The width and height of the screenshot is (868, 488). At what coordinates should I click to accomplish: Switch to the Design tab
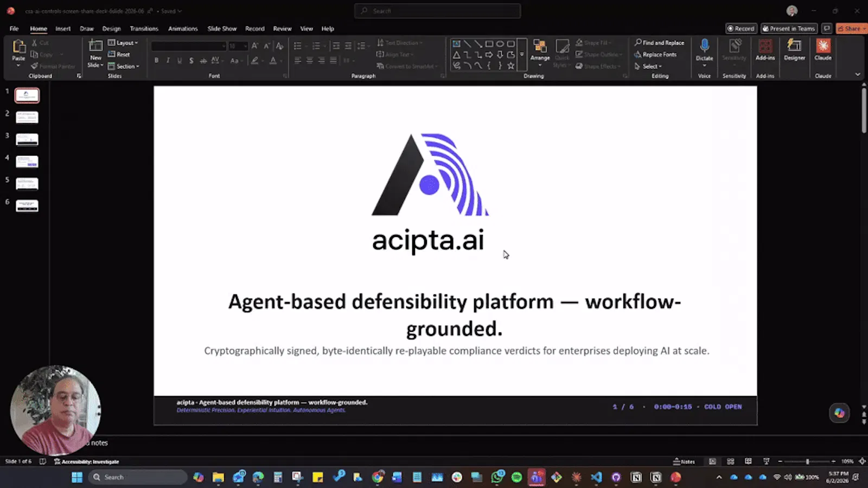click(x=111, y=29)
